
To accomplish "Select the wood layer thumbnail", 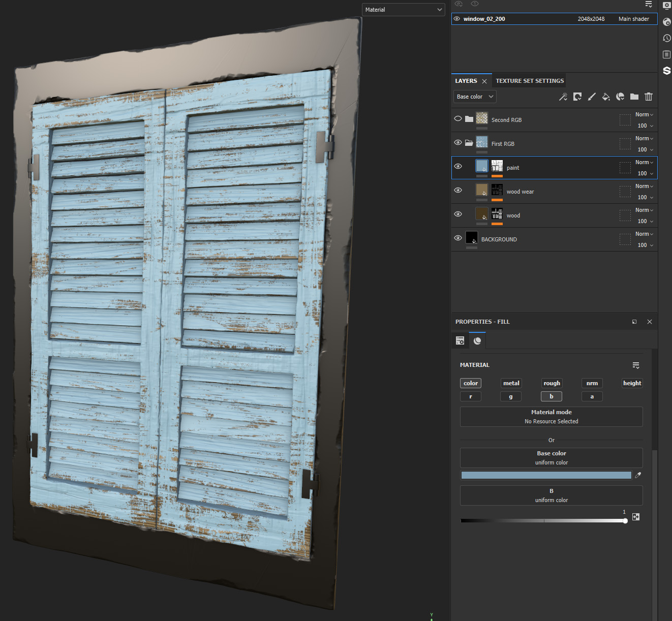I will pos(481,214).
